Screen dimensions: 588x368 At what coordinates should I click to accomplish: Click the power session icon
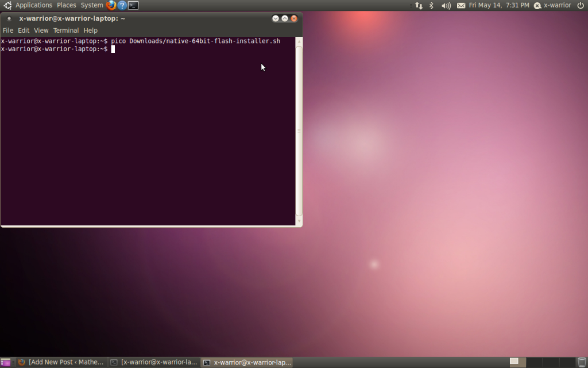581,5
